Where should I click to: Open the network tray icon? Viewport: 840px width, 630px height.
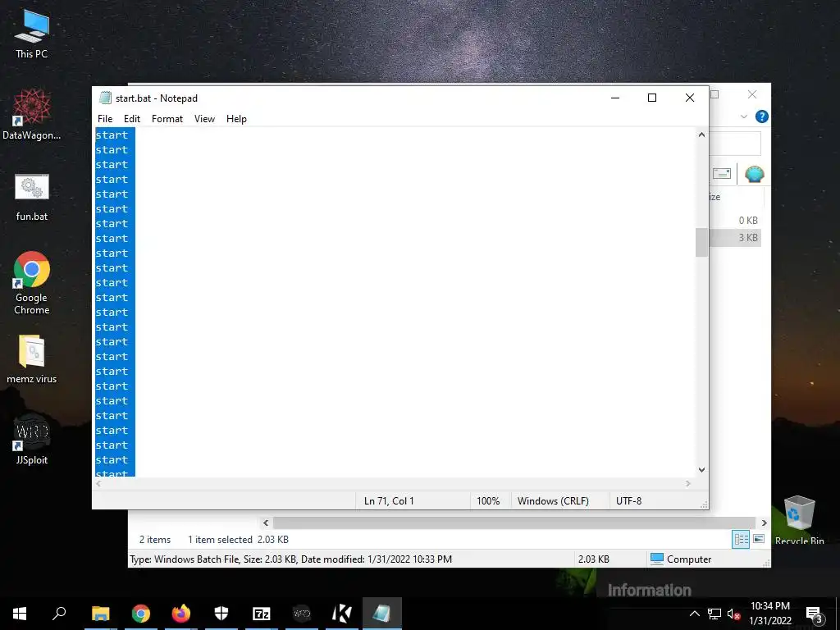(x=714, y=614)
